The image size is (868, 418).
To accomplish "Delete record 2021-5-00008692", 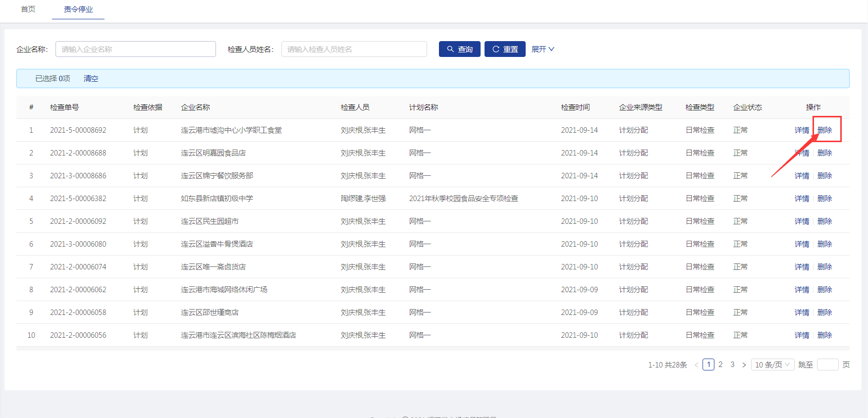I will pyautogui.click(x=824, y=130).
